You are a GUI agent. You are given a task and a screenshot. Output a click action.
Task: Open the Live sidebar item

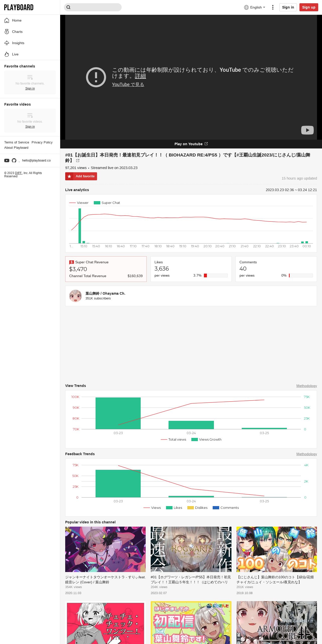coord(30,54)
